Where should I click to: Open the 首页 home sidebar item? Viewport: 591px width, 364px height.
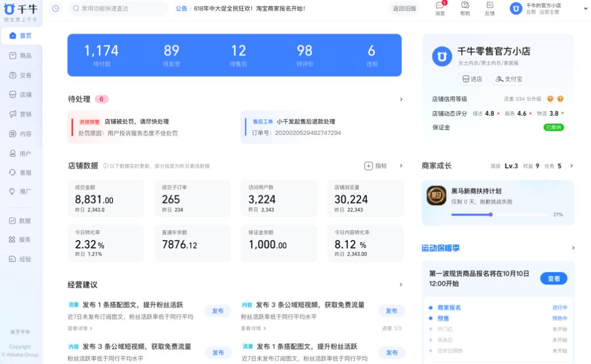point(21,36)
